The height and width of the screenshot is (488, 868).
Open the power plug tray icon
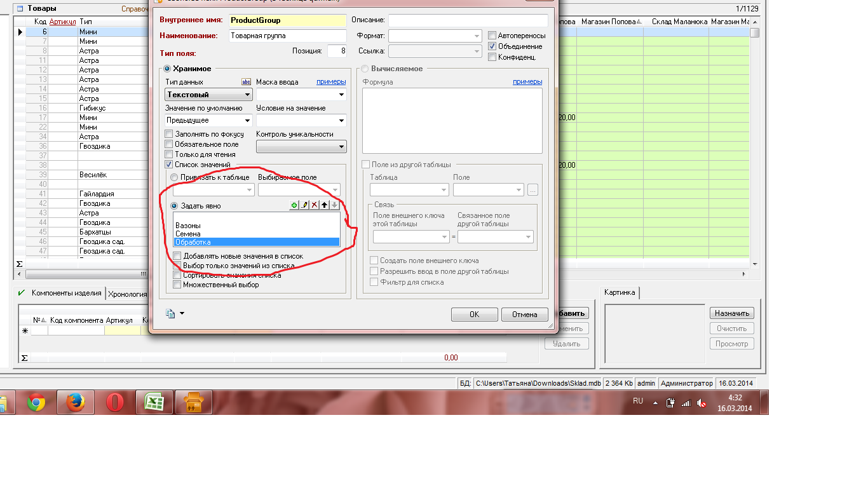coord(670,403)
